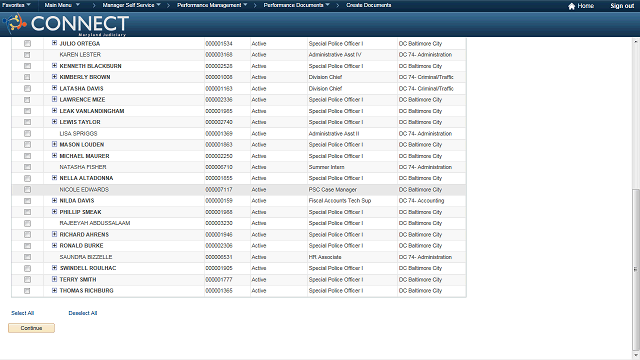Click the scrollbar up arrow
This screenshot has width=640, height=360.
click(636, 42)
